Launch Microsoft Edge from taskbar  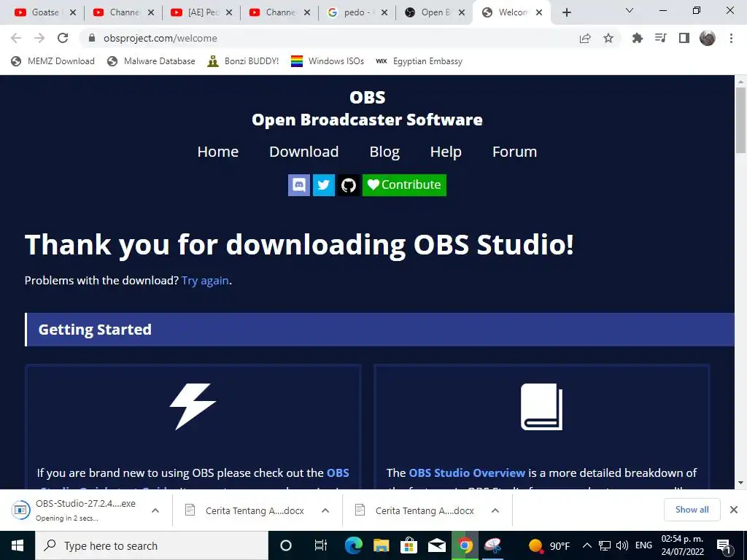354,545
